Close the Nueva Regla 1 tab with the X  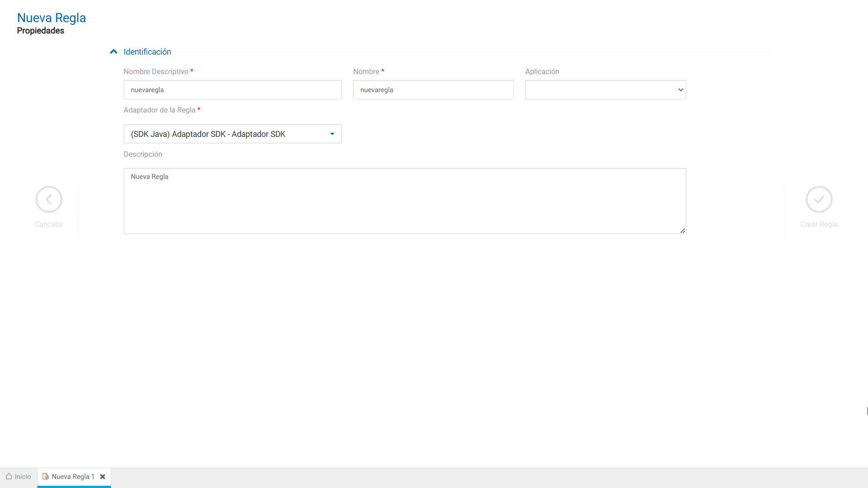(103, 477)
